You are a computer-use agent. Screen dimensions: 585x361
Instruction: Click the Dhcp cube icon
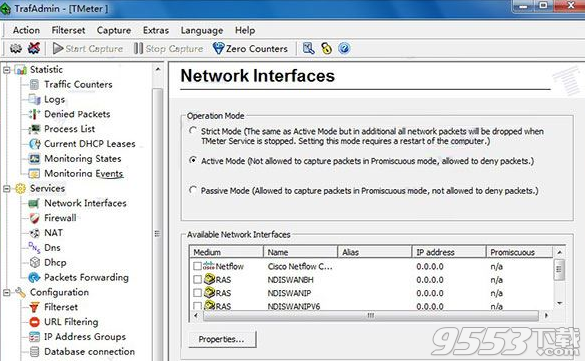34,263
